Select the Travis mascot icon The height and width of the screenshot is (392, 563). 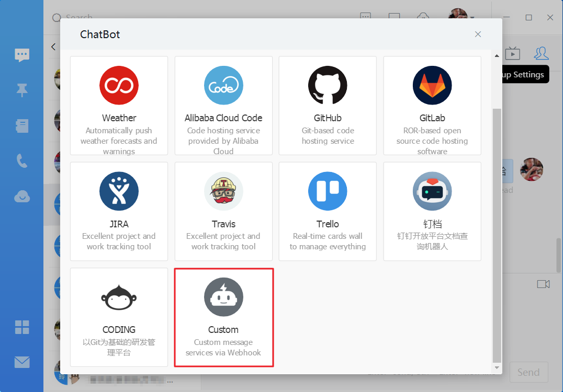[x=223, y=191]
